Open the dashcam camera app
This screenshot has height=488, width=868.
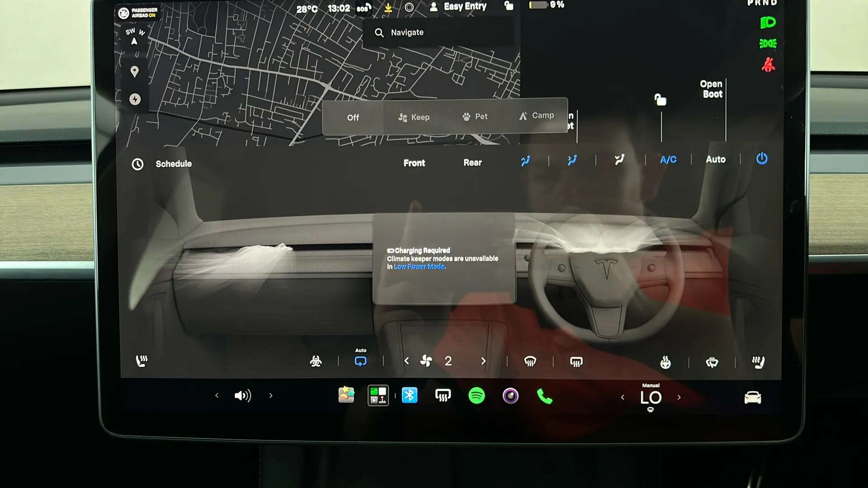pos(510,396)
